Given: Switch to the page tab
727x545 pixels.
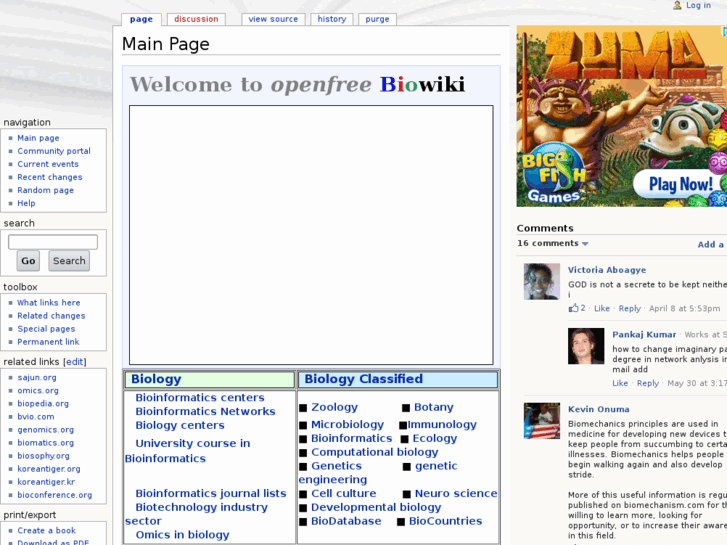Looking at the screenshot, I should (x=141, y=19).
